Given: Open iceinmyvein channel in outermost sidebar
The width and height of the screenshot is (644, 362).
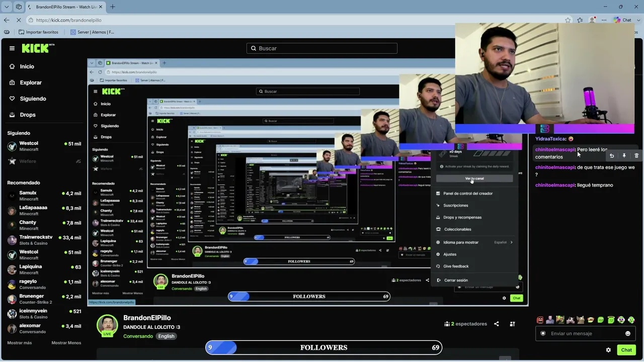Looking at the screenshot, I should tap(44, 313).
